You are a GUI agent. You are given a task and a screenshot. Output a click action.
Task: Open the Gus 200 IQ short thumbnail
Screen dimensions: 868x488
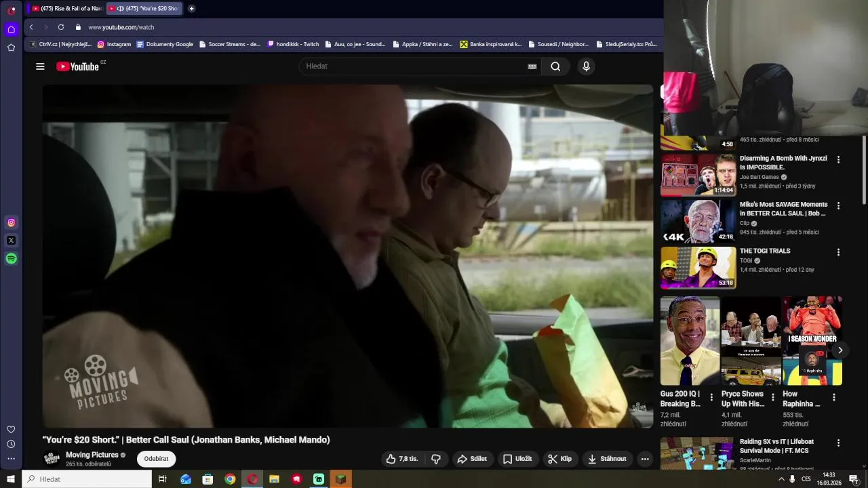point(690,341)
